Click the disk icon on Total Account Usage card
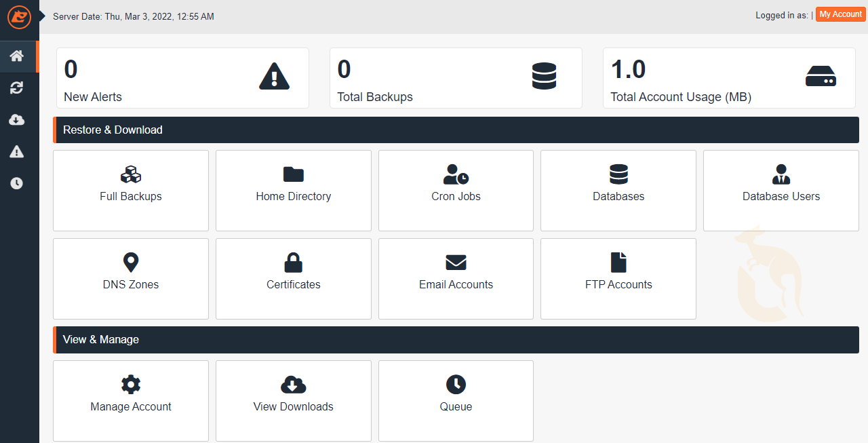This screenshot has height=443, width=868. [821, 77]
